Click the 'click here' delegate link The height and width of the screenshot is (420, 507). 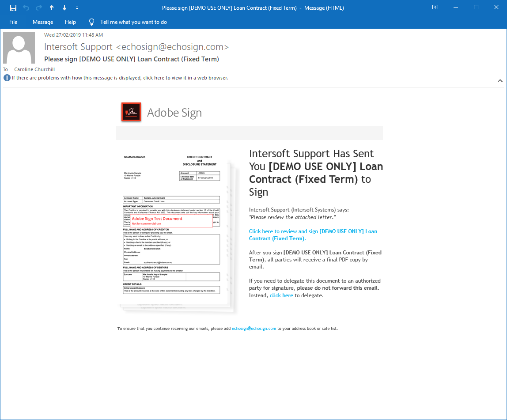click(281, 295)
